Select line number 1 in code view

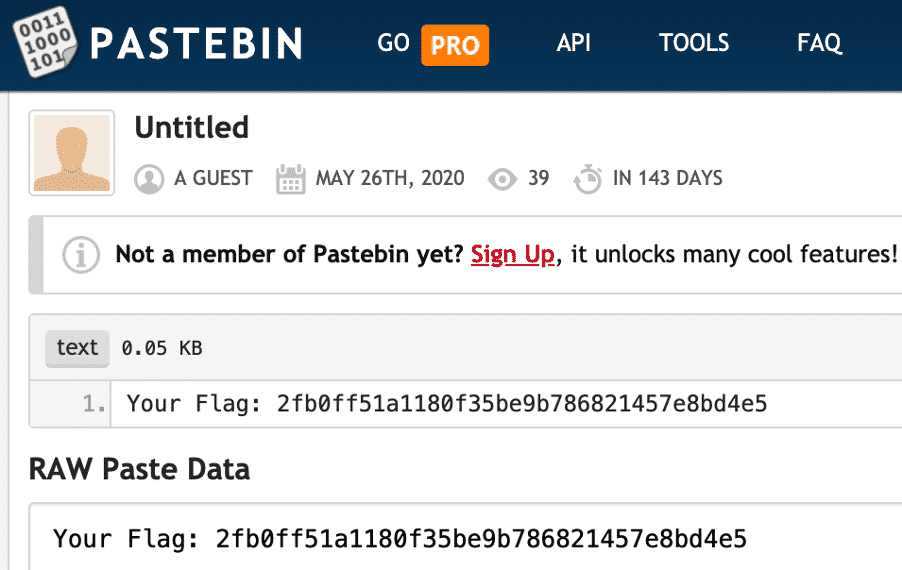94,404
